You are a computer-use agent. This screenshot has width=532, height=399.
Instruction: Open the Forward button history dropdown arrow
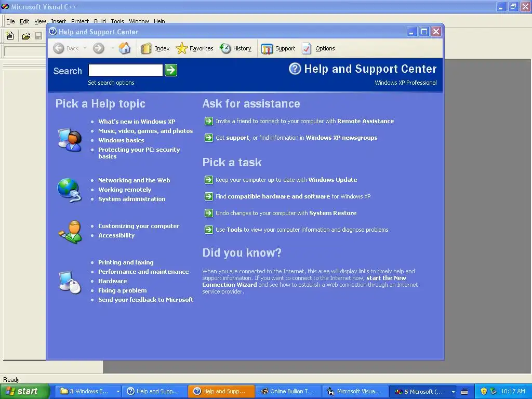point(113,48)
